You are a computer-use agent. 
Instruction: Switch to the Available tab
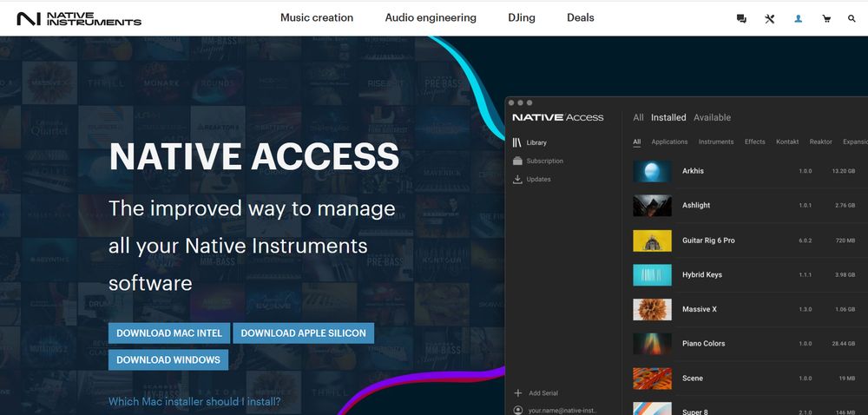712,117
